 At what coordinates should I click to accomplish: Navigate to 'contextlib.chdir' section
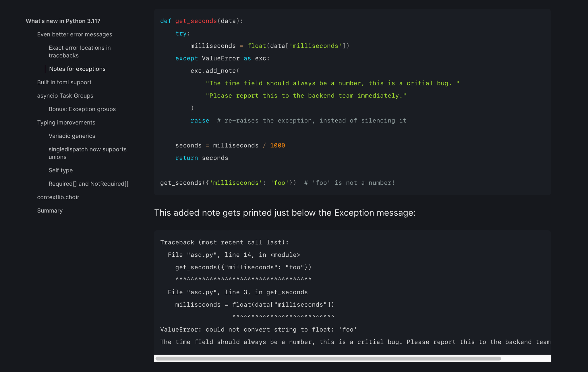(x=58, y=197)
